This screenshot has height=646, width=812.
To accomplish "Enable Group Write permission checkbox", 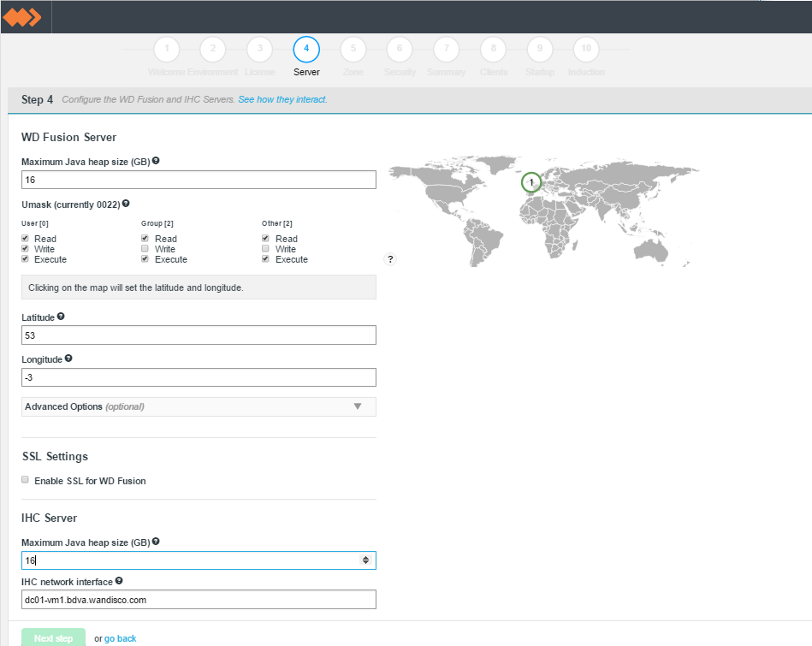I will point(145,249).
